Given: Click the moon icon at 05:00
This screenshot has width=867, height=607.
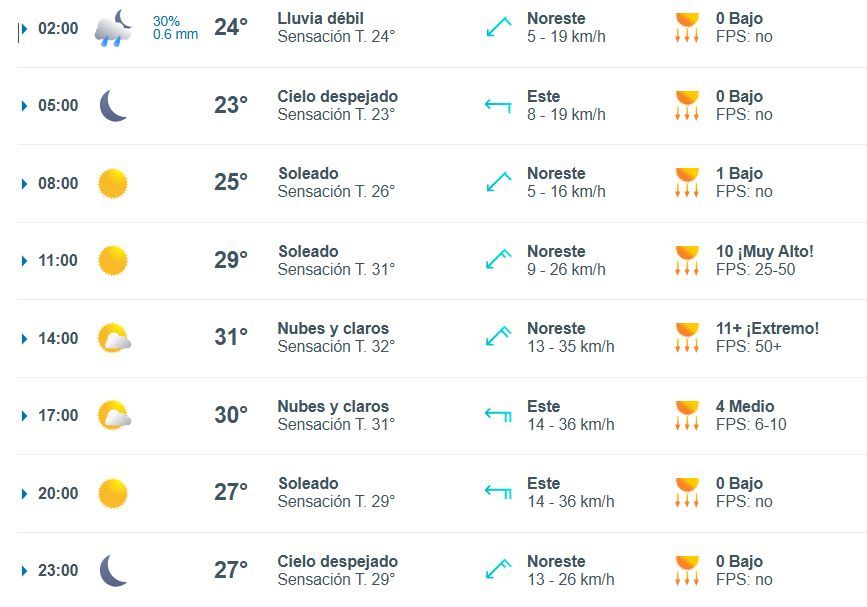Looking at the screenshot, I should point(113,105).
